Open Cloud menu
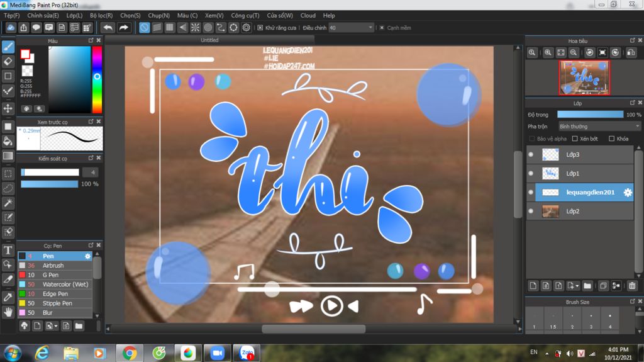Screen dimensions: 644x362 308,15
